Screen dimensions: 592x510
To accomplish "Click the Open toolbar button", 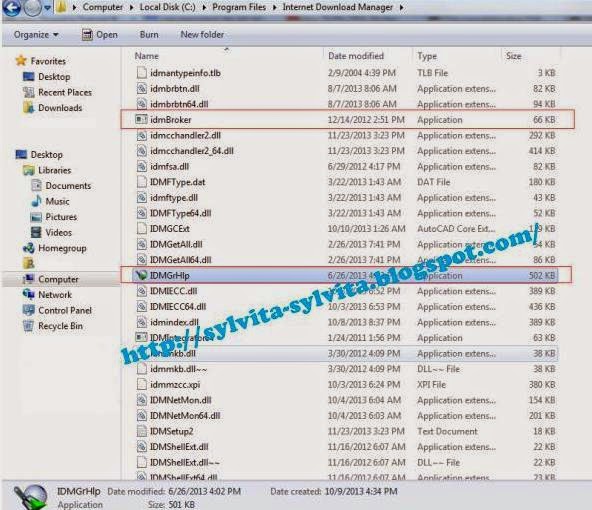I will (100, 35).
